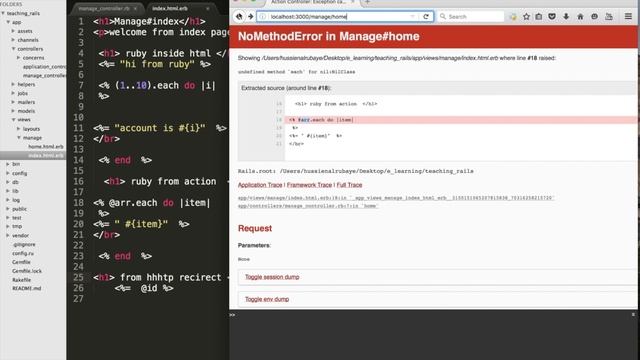Click Toggle session dump link
The image size is (640, 360).
click(x=272, y=277)
